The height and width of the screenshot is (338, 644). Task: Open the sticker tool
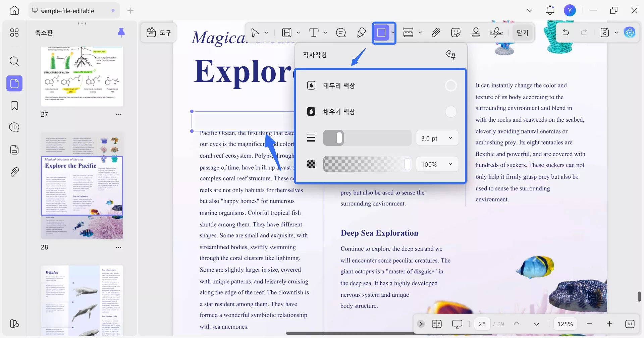(x=456, y=33)
